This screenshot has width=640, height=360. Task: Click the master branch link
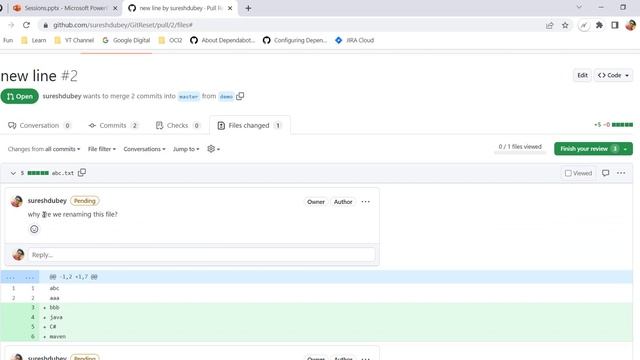[x=189, y=96]
